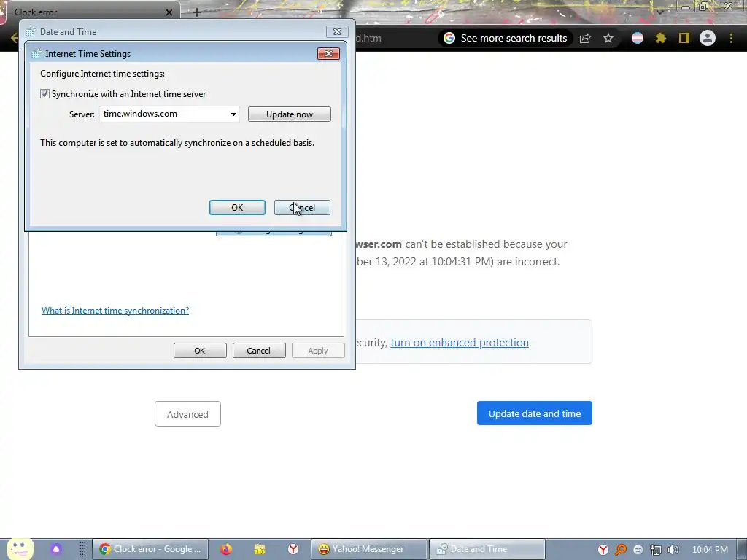
Task: Click magnifier icon in system tray
Action: click(621, 550)
